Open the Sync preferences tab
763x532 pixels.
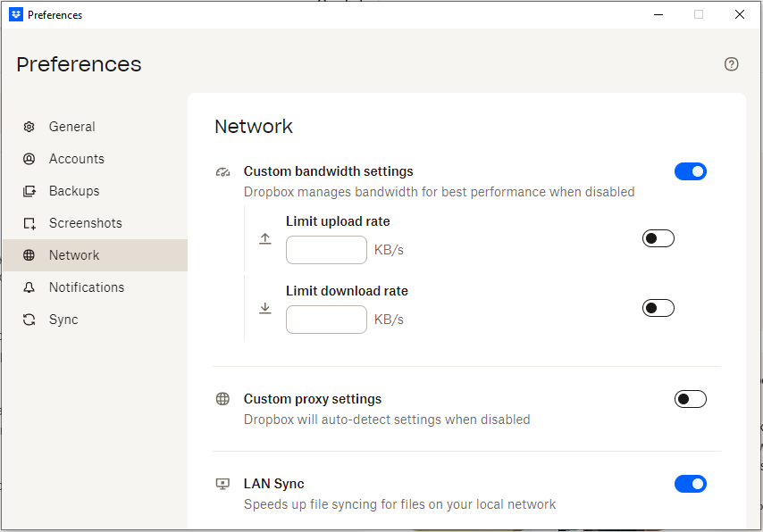(63, 320)
